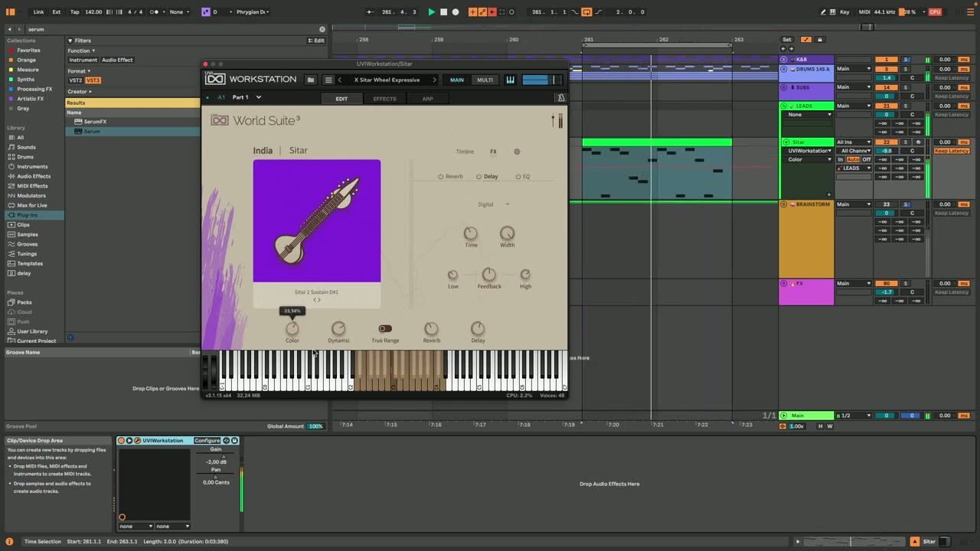Clear the serum search field
The width and height of the screenshot is (980, 551).
(322, 29)
